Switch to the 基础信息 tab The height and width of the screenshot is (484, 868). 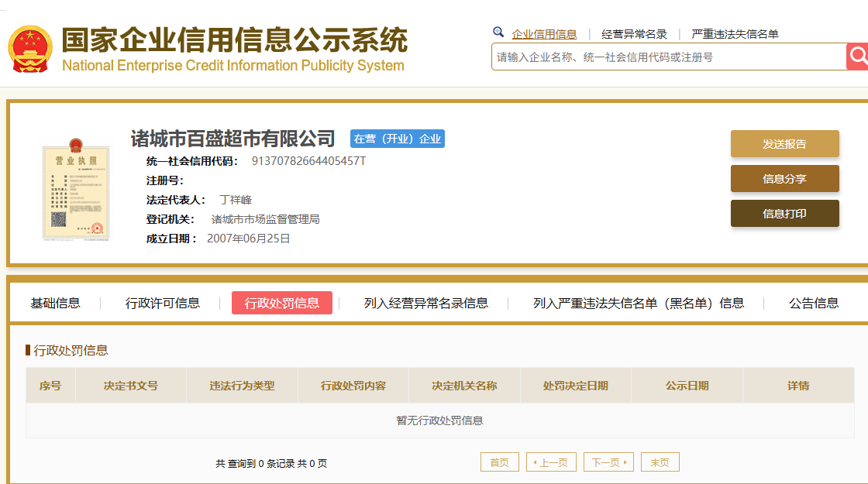click(55, 303)
